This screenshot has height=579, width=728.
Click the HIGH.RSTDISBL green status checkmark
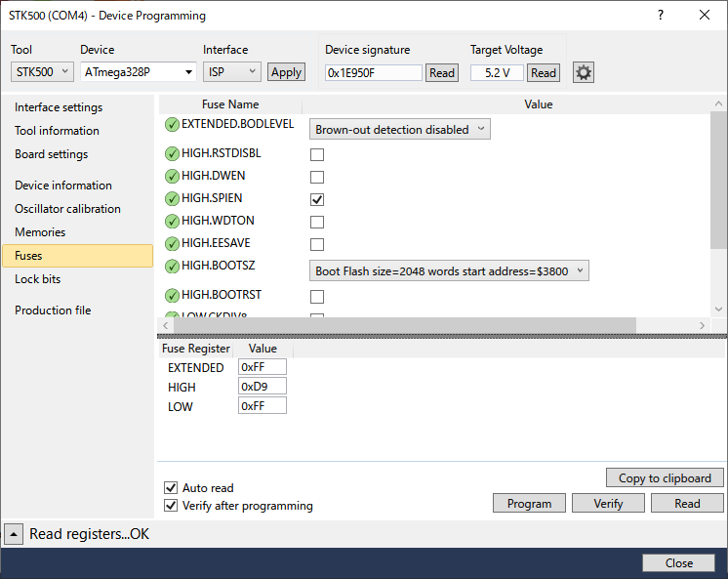(172, 154)
